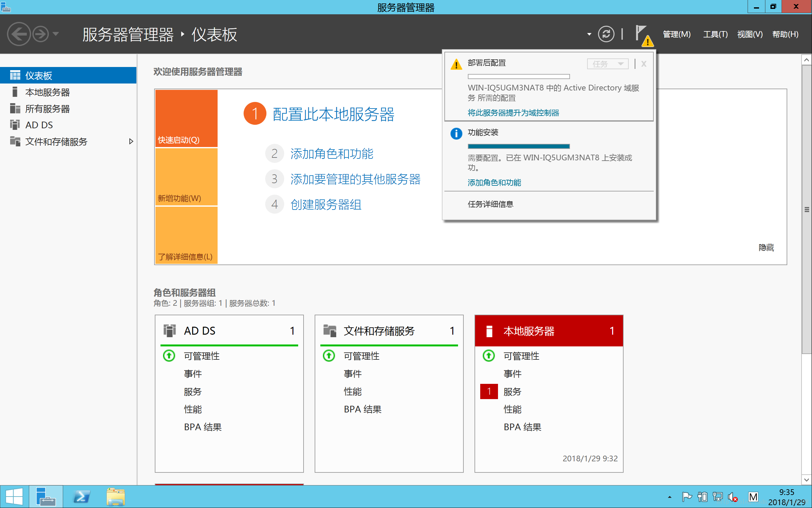Click 可管理性 in the AD DS tile

tap(202, 356)
